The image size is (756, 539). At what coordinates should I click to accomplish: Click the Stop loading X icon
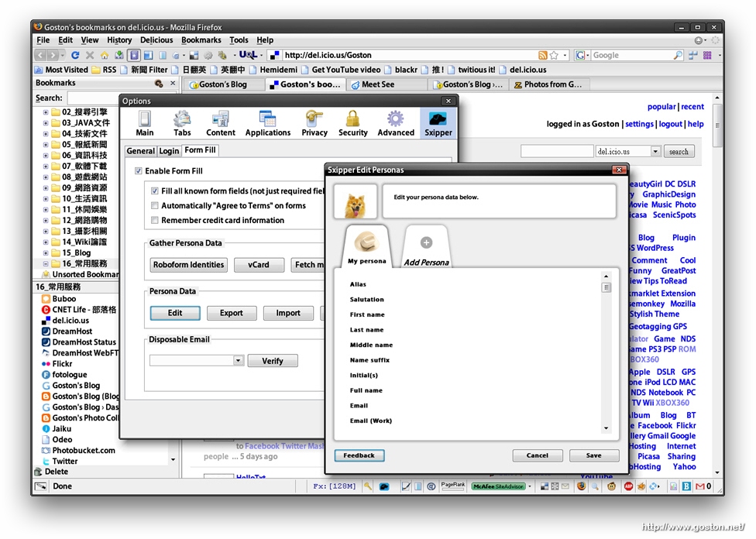[90, 55]
